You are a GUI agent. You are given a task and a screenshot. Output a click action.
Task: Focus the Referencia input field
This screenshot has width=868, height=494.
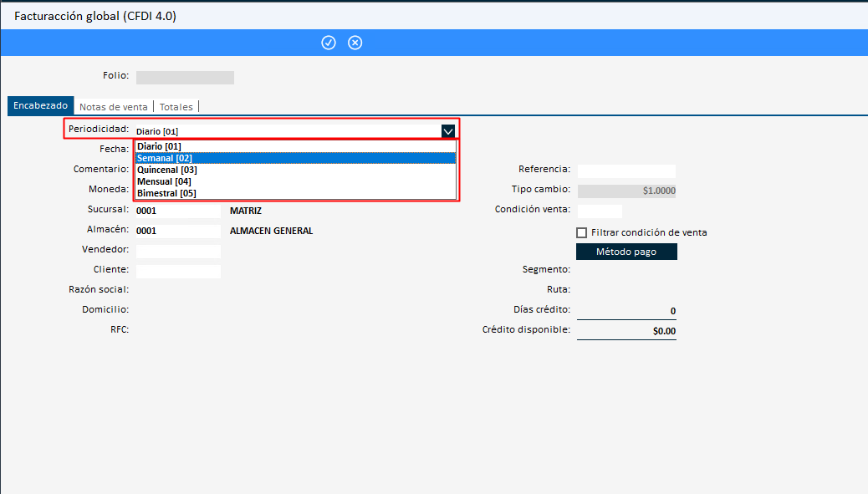coord(626,171)
